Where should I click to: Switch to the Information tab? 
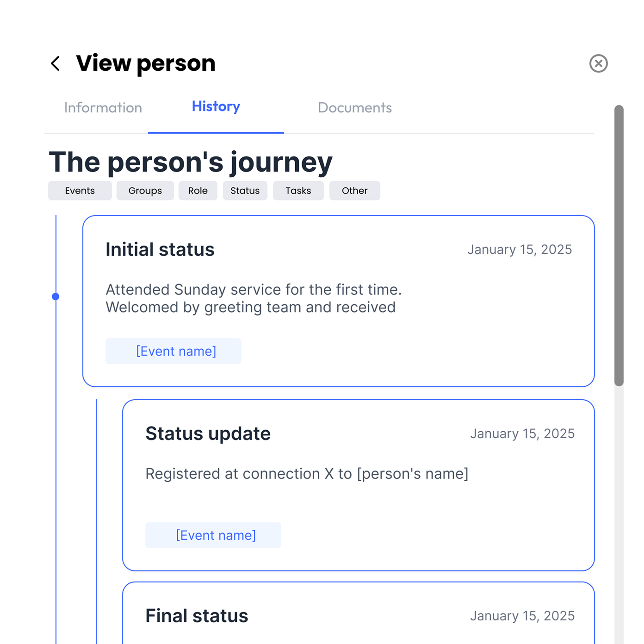[103, 108]
